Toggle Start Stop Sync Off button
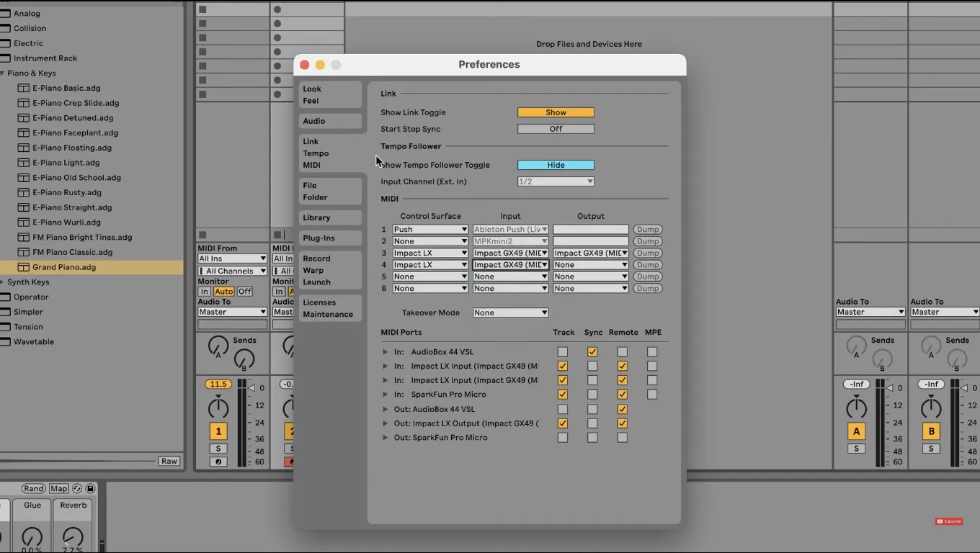 pos(556,129)
